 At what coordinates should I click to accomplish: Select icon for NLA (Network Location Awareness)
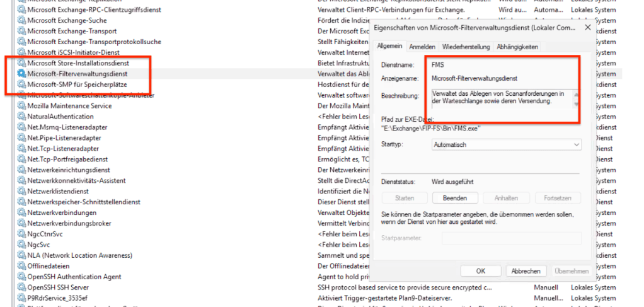pos(22,255)
